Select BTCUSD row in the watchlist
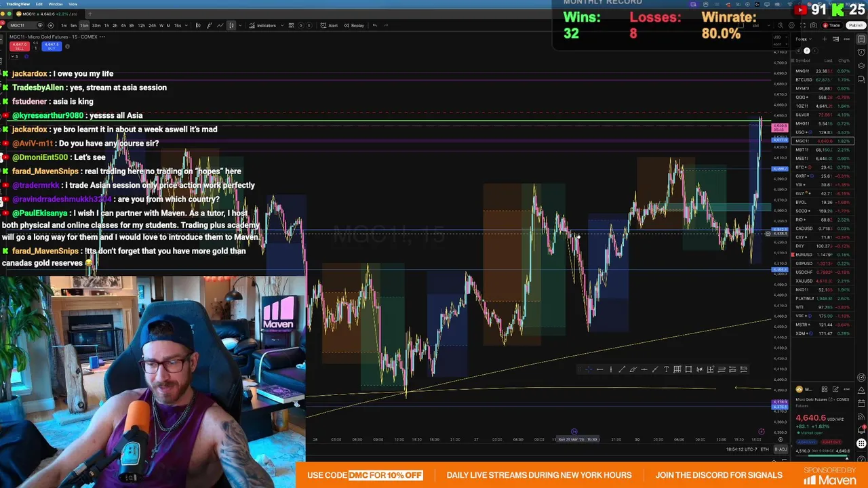 click(x=823, y=80)
